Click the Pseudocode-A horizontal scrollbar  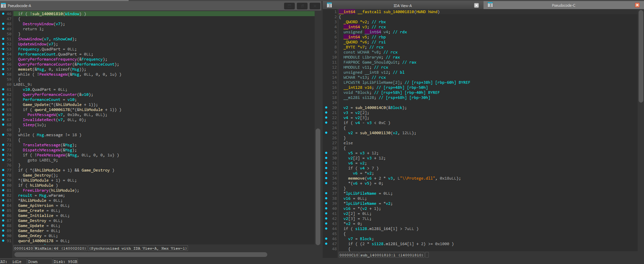[x=140, y=255]
